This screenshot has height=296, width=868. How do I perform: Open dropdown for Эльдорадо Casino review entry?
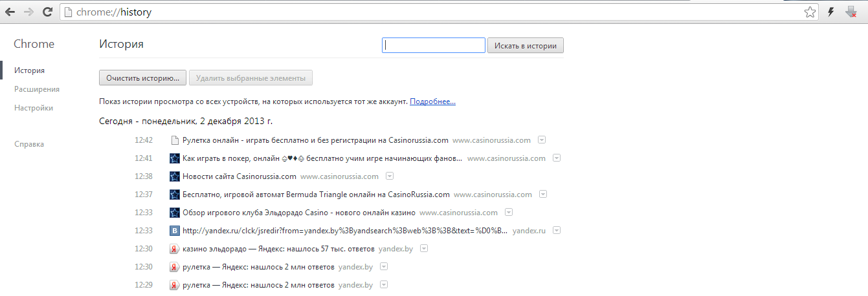509,212
